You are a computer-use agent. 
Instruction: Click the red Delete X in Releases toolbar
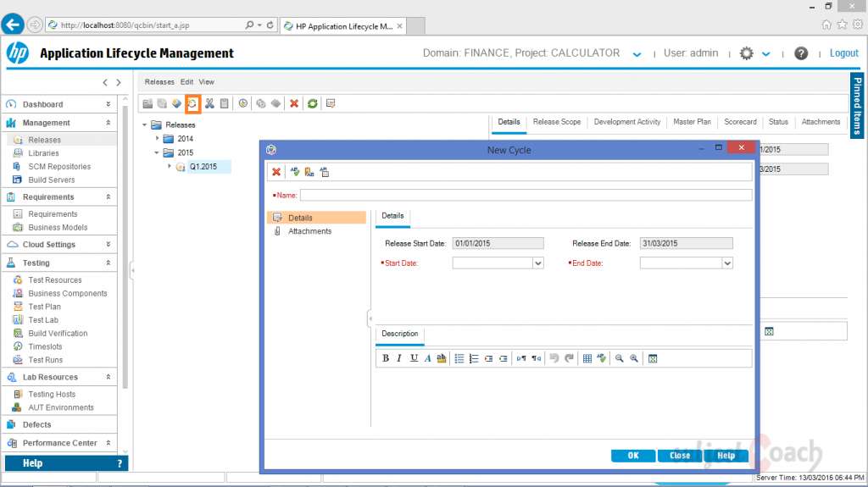294,103
